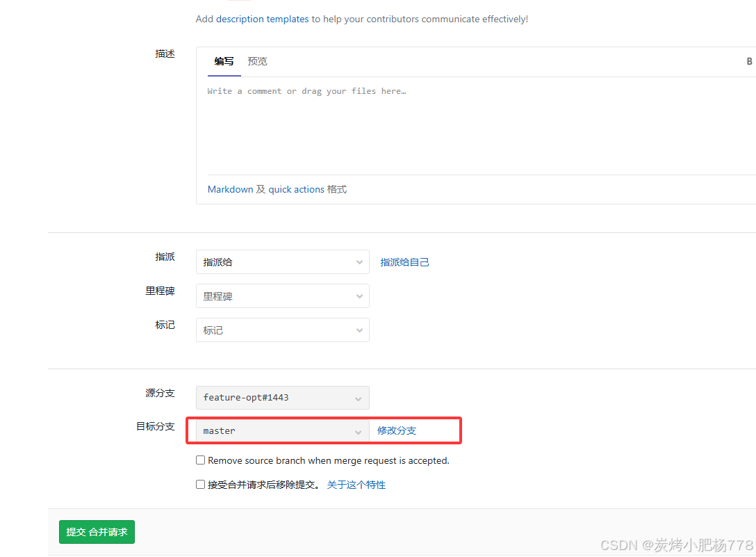Open the 里程碑 milestone dropdown
Viewport: 756px width, 557px height.
pyautogui.click(x=283, y=296)
